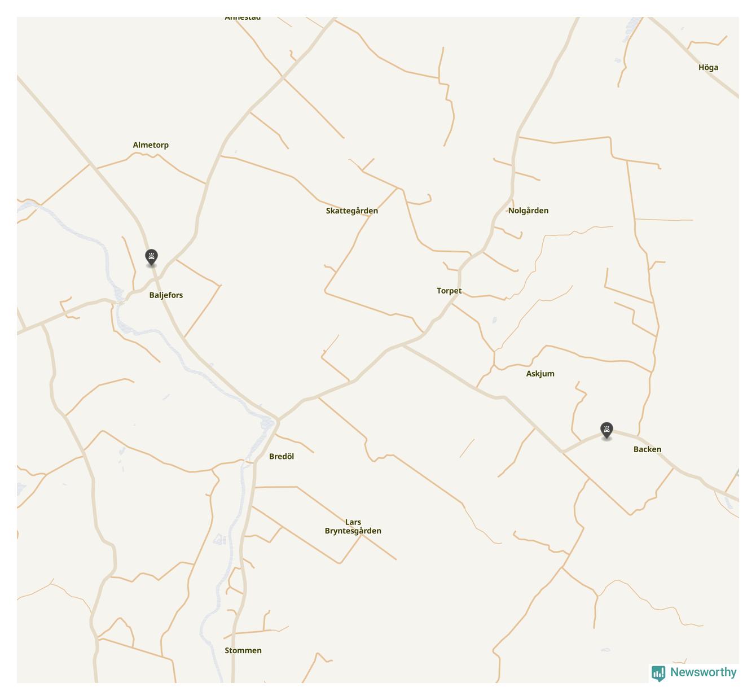The height and width of the screenshot is (700, 756).
Task: Click the Newsworthy chart logo icon
Action: tap(658, 673)
